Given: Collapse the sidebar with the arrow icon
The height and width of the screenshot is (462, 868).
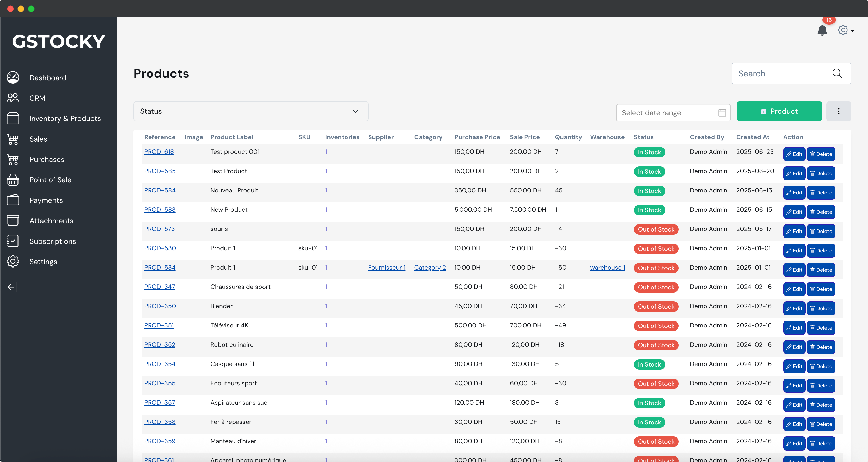Looking at the screenshot, I should pyautogui.click(x=12, y=287).
